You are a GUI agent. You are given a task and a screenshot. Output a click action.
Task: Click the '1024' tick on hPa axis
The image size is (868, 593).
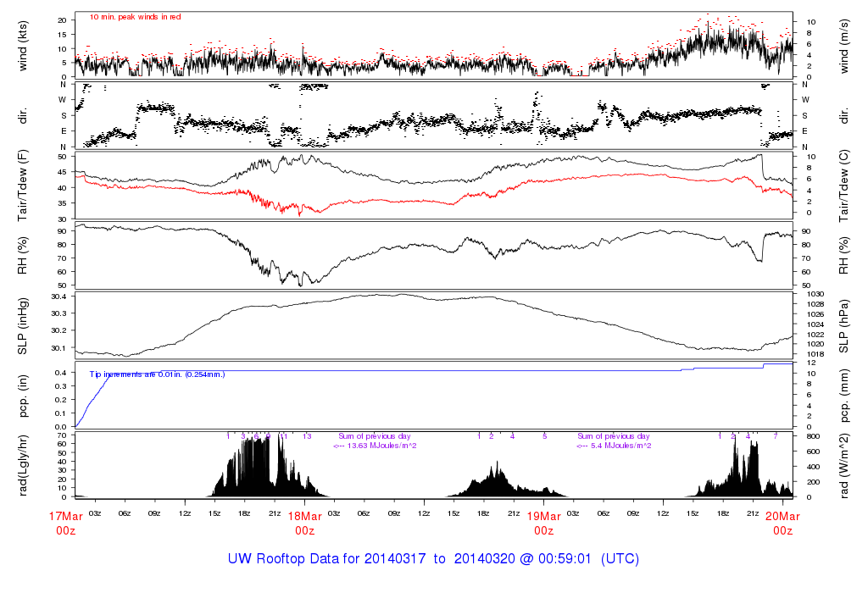(x=815, y=324)
